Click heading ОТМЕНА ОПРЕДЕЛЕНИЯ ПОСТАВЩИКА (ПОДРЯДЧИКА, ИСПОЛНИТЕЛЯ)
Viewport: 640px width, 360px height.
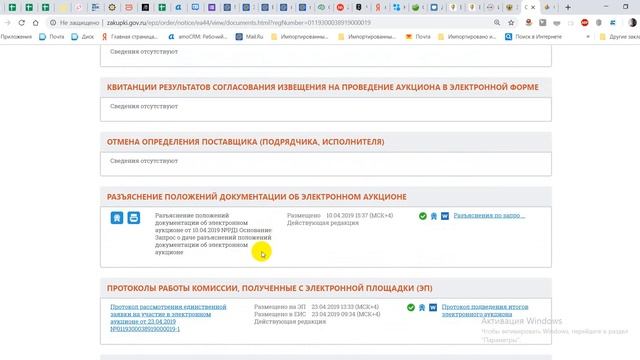(x=245, y=142)
